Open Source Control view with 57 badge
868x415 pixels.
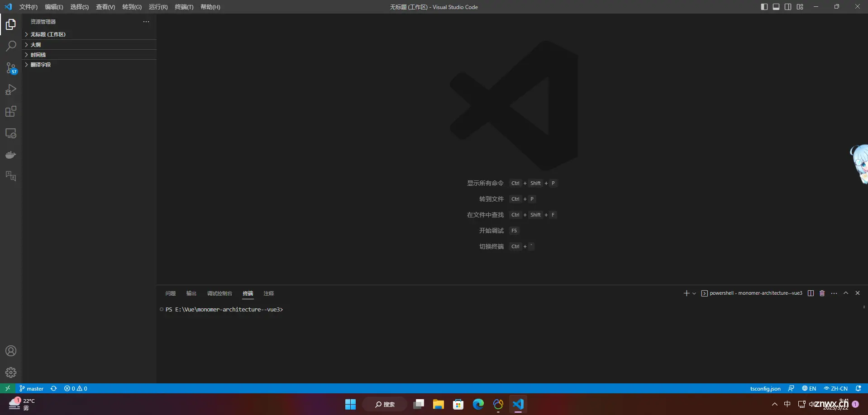point(11,68)
